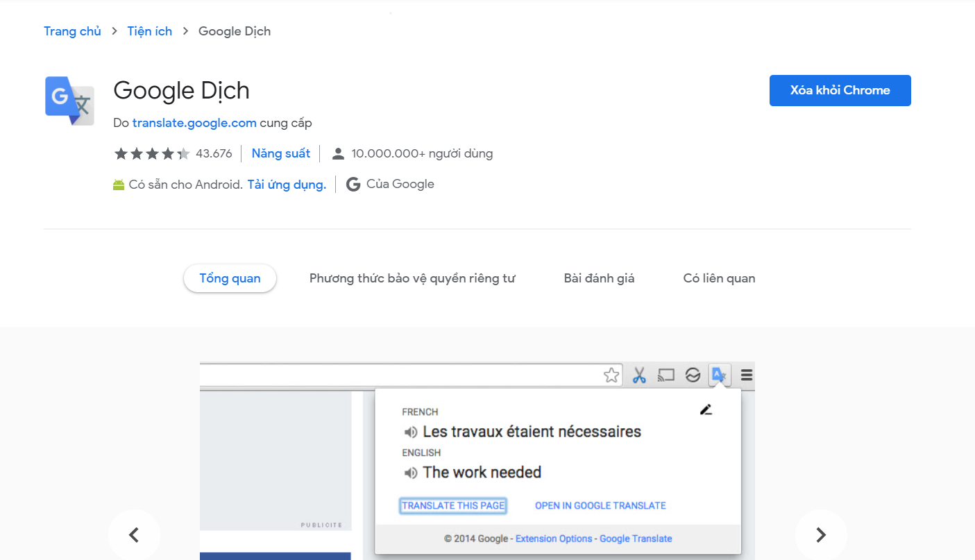Click the Google G logo icon
This screenshot has width=975, height=560.
353,185
